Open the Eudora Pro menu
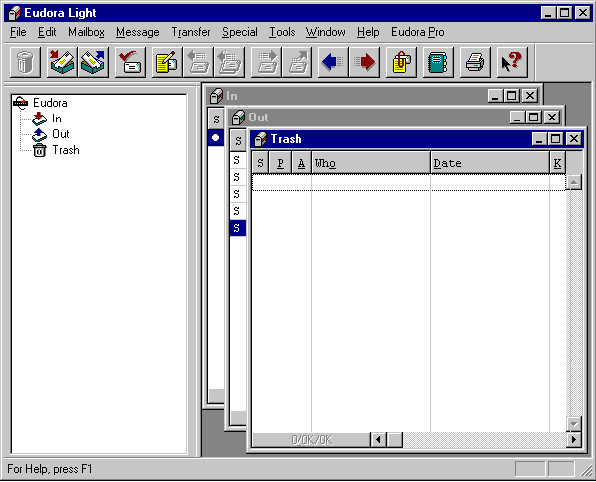The image size is (596, 482). 417,32
